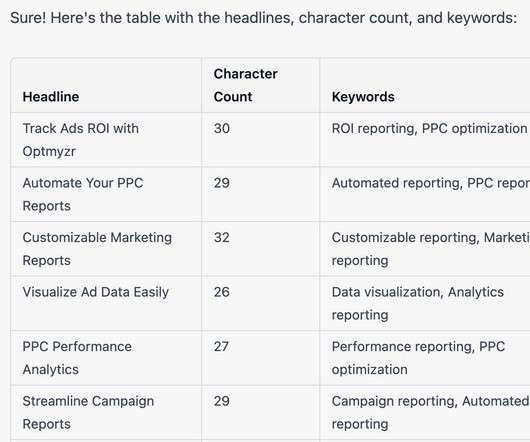530x442 pixels.
Task: Click the Keywords column header
Action: [363, 97]
